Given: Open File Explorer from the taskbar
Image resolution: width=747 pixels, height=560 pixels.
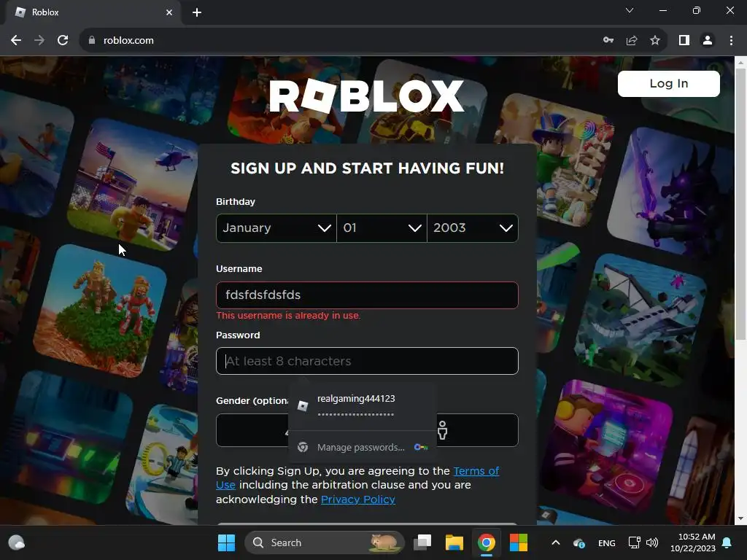Looking at the screenshot, I should coord(454,542).
